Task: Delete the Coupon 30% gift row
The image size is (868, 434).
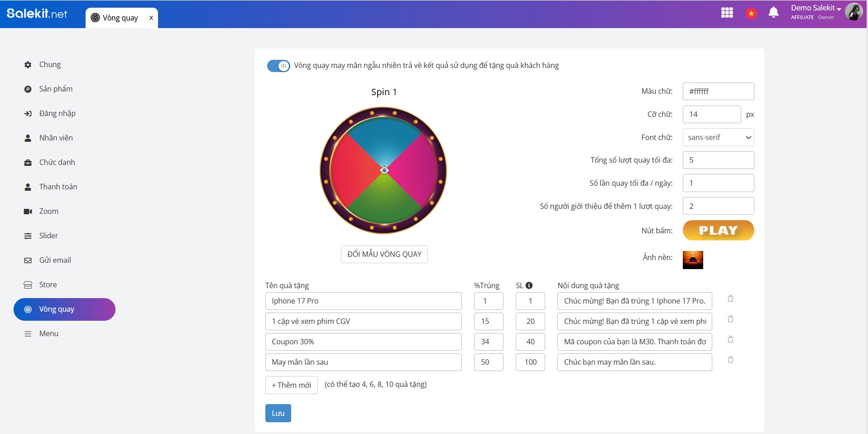Action: [x=730, y=339]
